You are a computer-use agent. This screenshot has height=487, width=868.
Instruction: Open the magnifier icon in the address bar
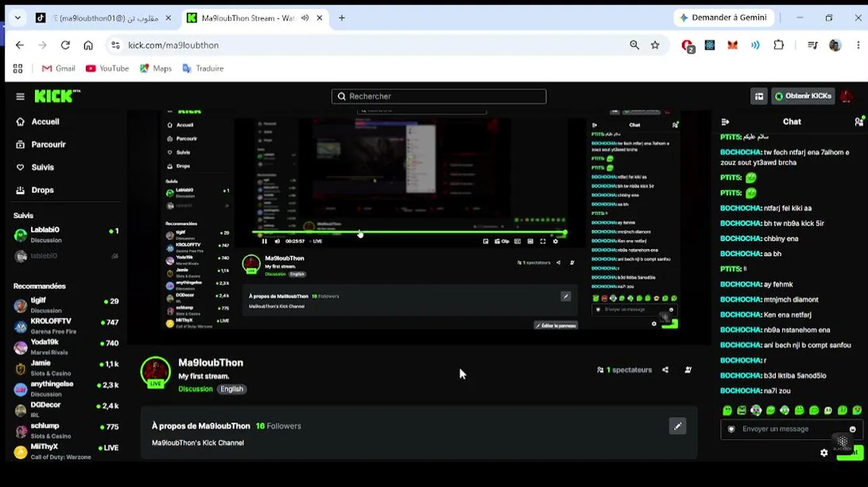(x=634, y=45)
